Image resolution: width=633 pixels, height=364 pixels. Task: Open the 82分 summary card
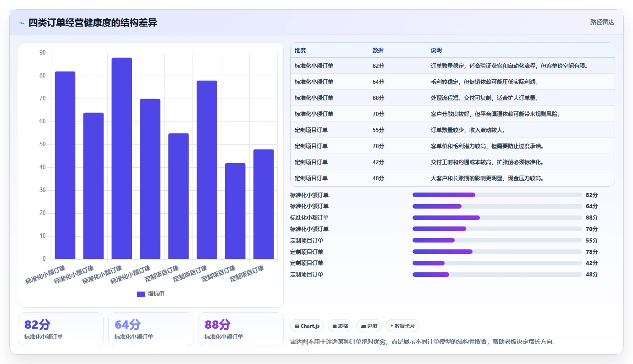pos(61,329)
